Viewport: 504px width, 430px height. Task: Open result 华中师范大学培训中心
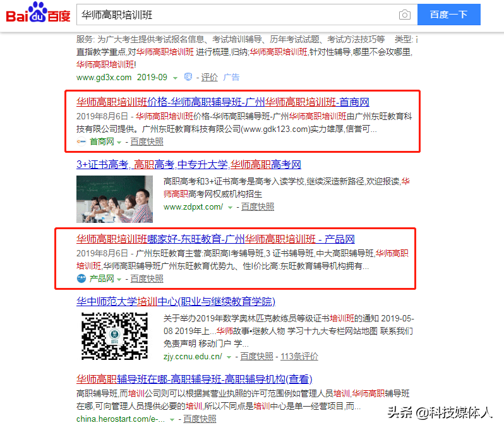(x=176, y=301)
